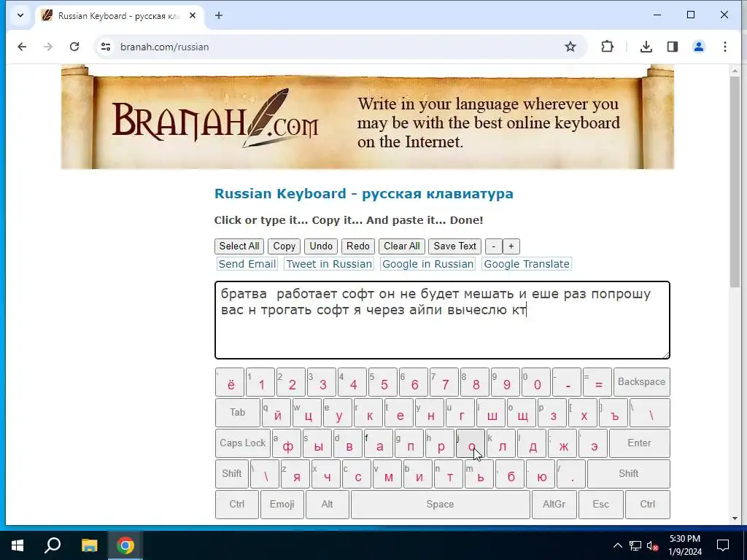The height and width of the screenshot is (560, 747).
Task: Click the Undo button
Action: 321,246
